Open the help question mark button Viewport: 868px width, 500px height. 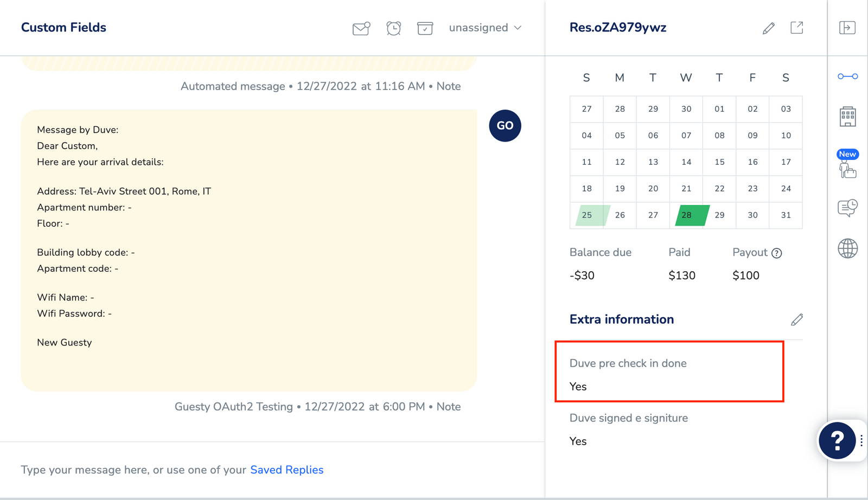pyautogui.click(x=837, y=440)
